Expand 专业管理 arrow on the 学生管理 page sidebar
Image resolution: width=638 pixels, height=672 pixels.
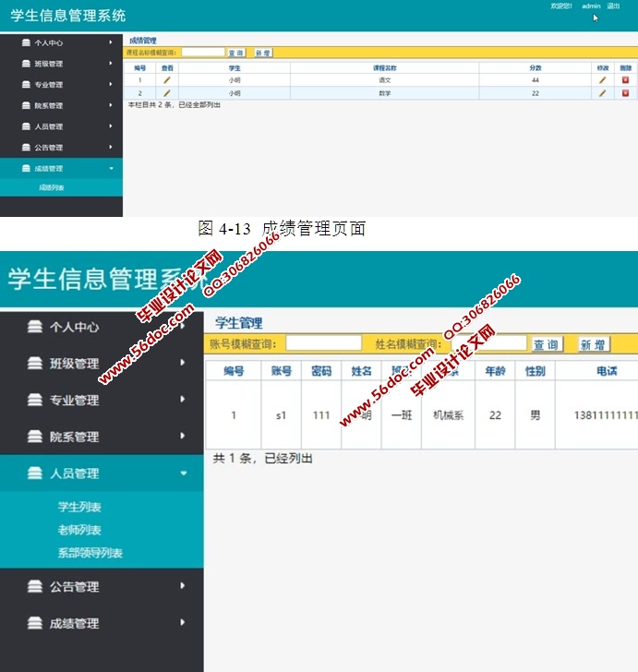[183, 399]
